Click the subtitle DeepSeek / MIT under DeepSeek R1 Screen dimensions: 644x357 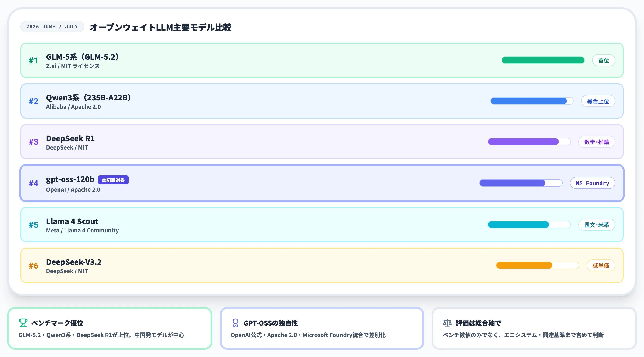tap(67, 148)
